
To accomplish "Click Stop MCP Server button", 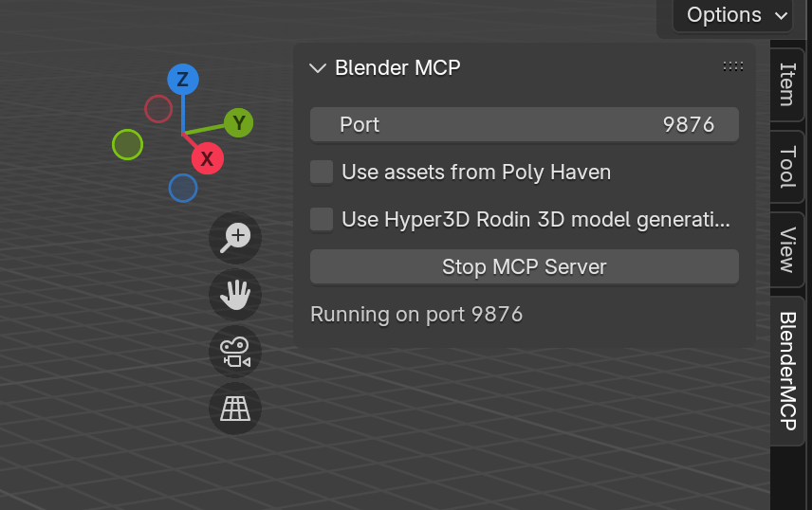I will point(524,266).
